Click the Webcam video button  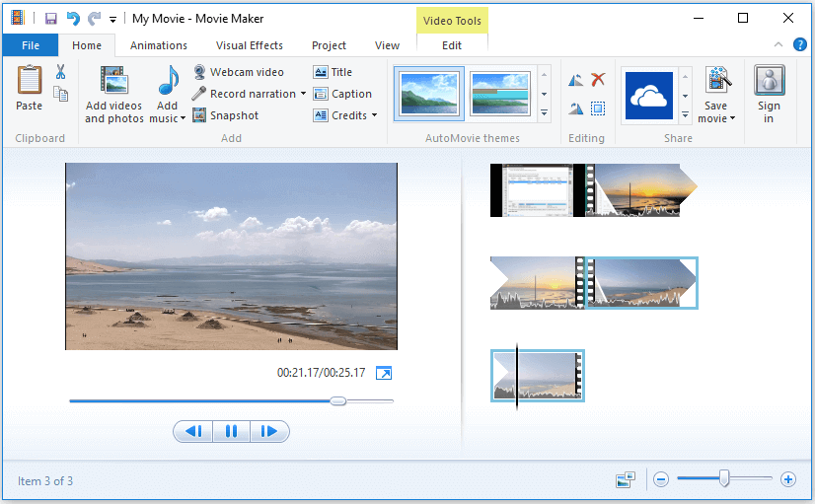238,72
